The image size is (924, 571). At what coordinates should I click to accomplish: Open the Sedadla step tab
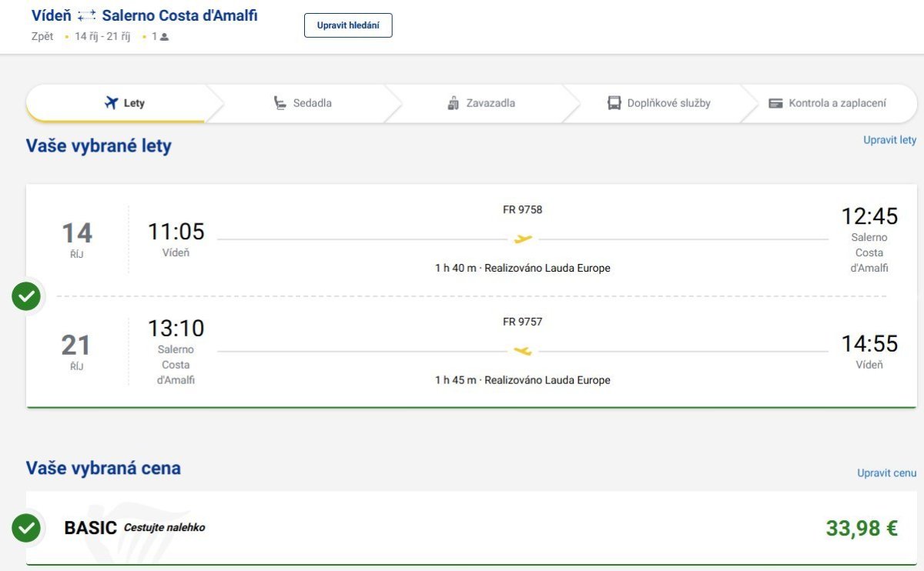(x=303, y=103)
